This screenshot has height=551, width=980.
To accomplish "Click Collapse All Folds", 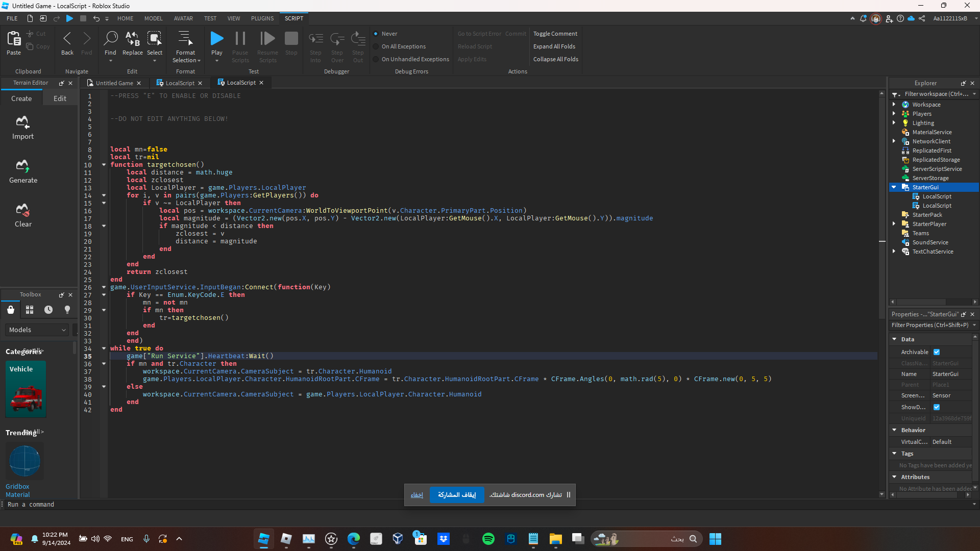I will click(x=556, y=59).
